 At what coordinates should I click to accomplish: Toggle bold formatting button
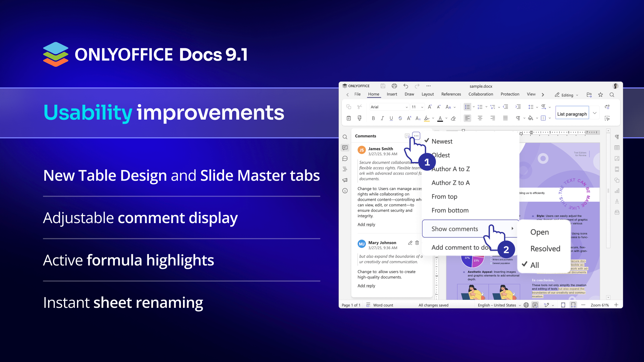[x=373, y=118]
